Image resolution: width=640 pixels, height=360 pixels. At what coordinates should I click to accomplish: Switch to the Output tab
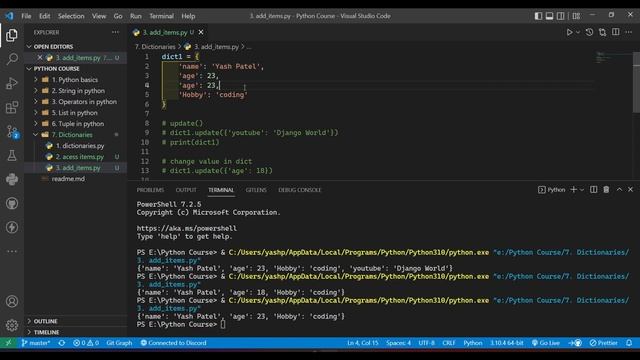tap(186, 190)
